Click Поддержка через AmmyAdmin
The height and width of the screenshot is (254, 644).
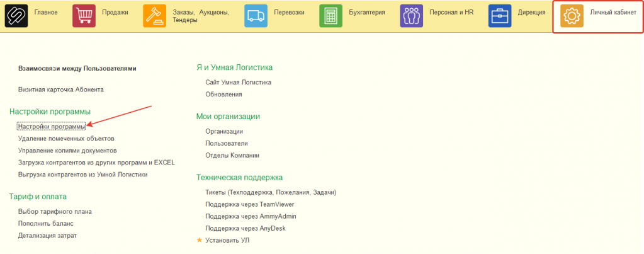click(251, 216)
